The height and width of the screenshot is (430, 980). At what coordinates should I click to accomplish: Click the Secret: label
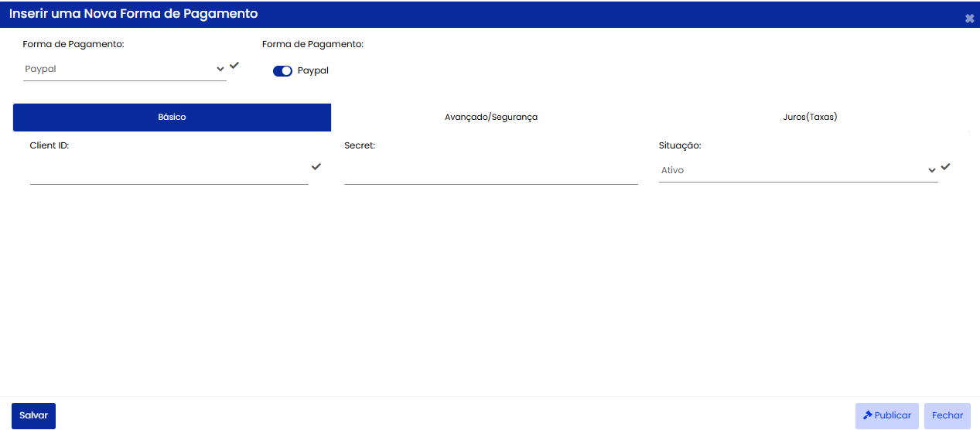(x=360, y=145)
